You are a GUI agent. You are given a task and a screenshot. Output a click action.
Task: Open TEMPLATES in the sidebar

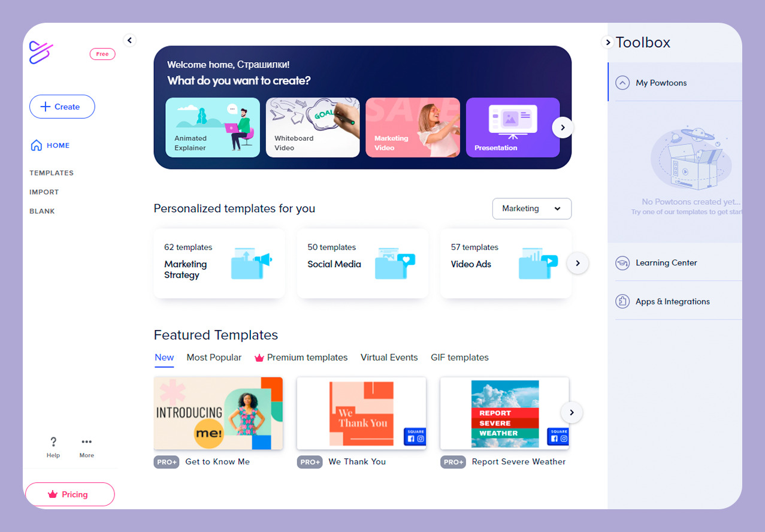coord(52,173)
